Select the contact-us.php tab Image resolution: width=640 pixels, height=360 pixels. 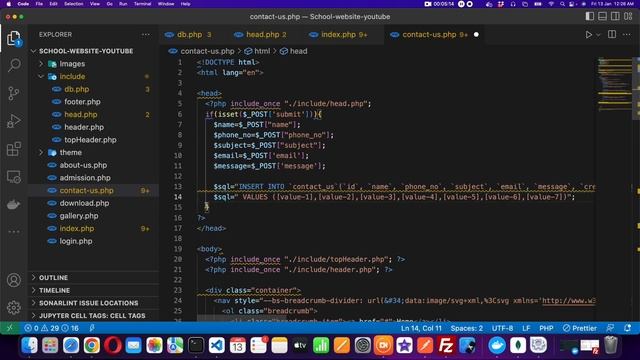[x=429, y=35]
